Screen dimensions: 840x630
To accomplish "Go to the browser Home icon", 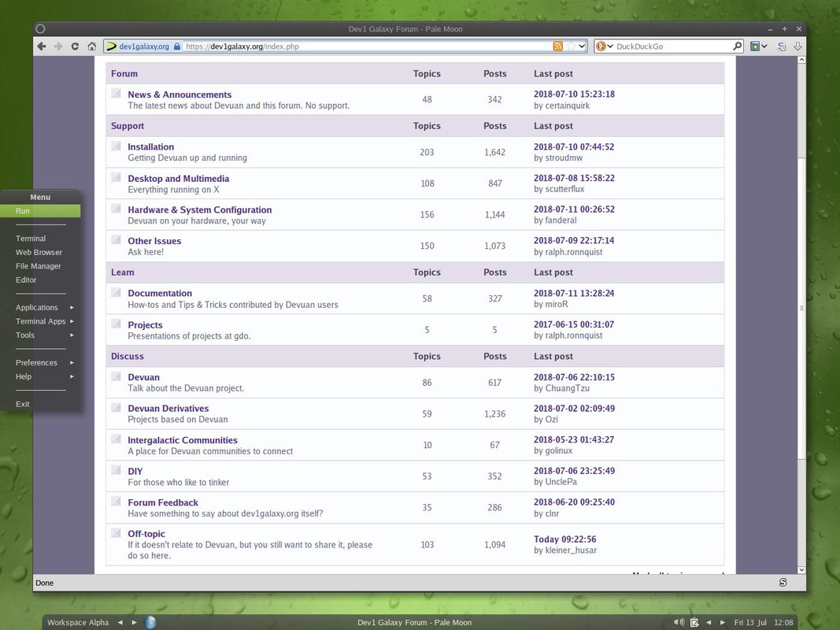I will pos(91,46).
